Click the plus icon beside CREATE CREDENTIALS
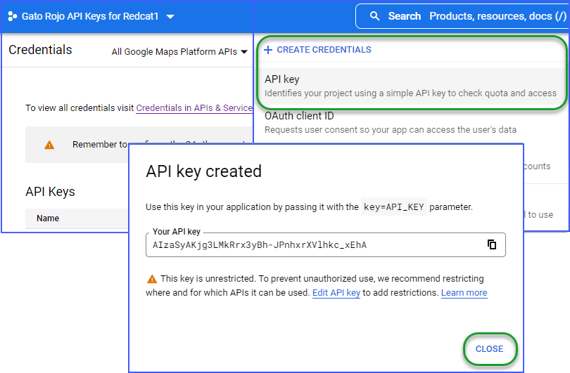Viewport: 570px width, 373px height. coord(268,50)
